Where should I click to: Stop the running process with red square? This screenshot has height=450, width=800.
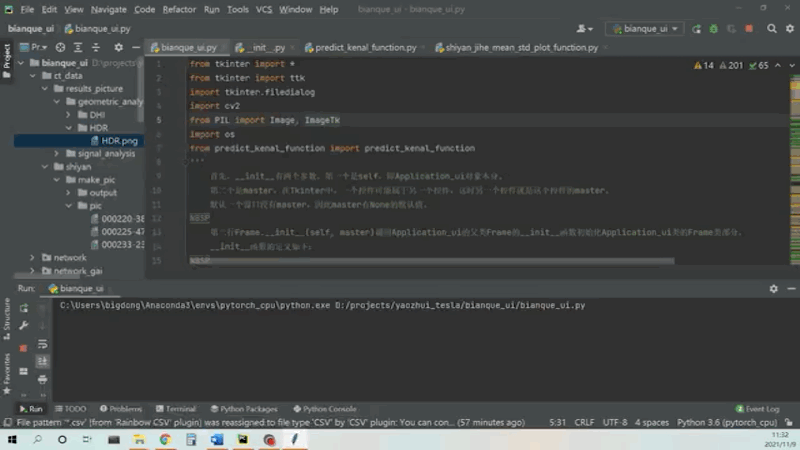tap(23, 347)
